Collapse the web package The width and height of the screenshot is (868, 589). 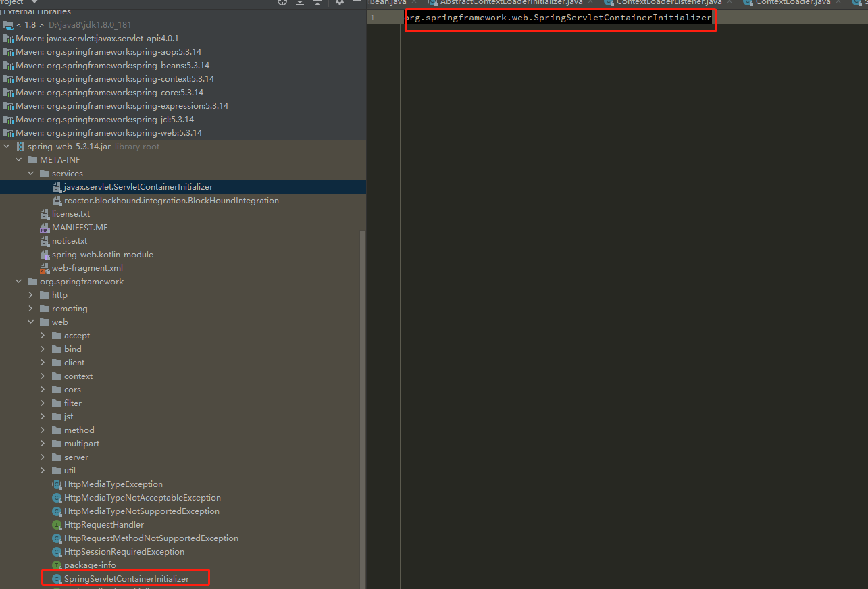point(31,322)
